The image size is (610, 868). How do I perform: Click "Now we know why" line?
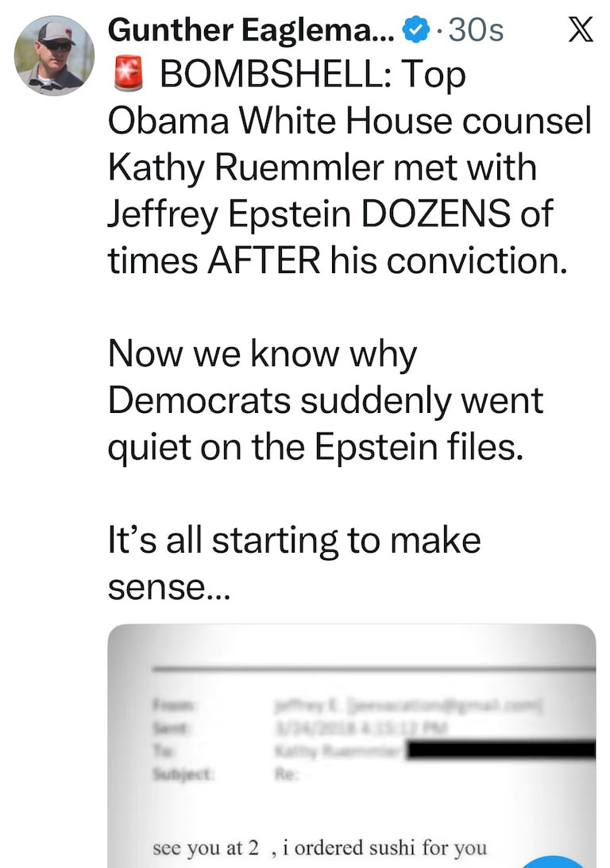coord(261,353)
